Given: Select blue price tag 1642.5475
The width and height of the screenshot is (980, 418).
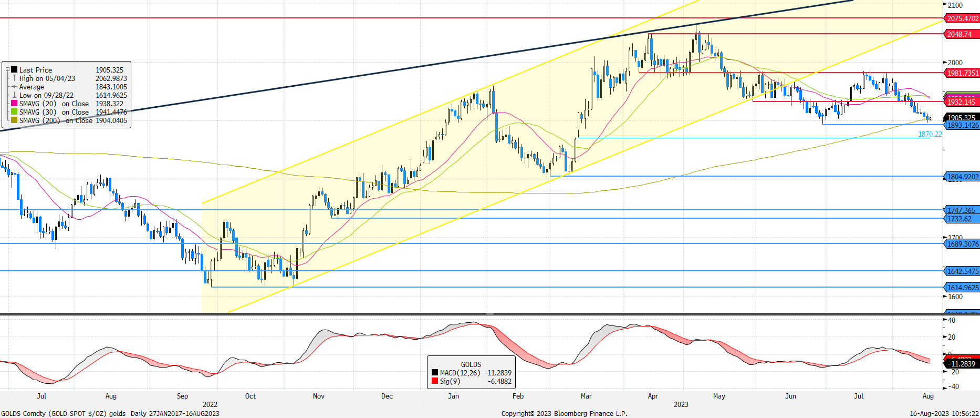Looking at the screenshot, I should [962, 271].
